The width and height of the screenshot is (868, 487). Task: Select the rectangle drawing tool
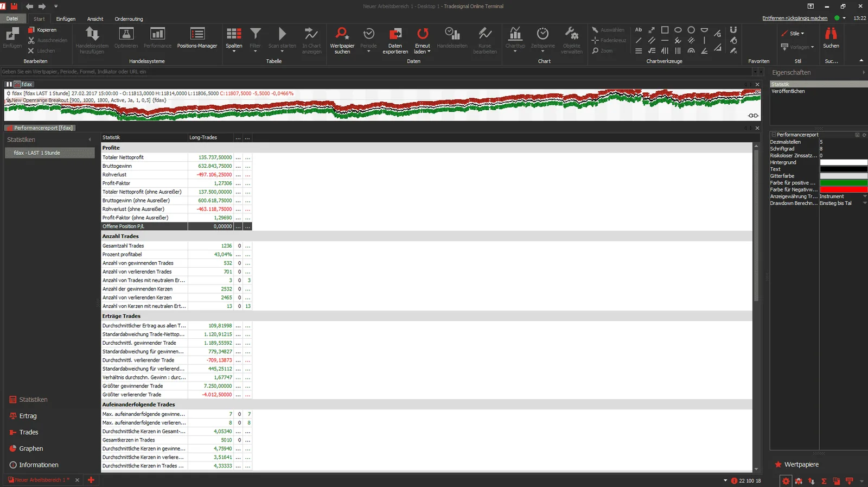(x=665, y=30)
